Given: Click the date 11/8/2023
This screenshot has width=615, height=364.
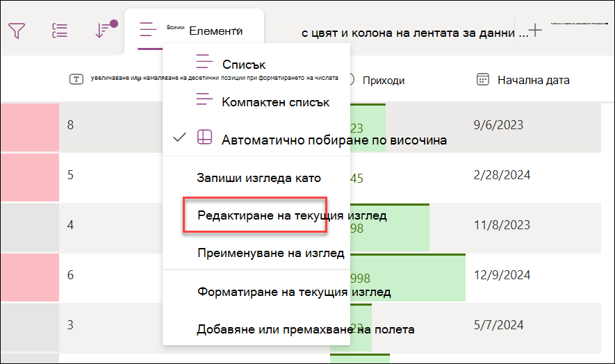Looking at the screenshot, I should [502, 225].
